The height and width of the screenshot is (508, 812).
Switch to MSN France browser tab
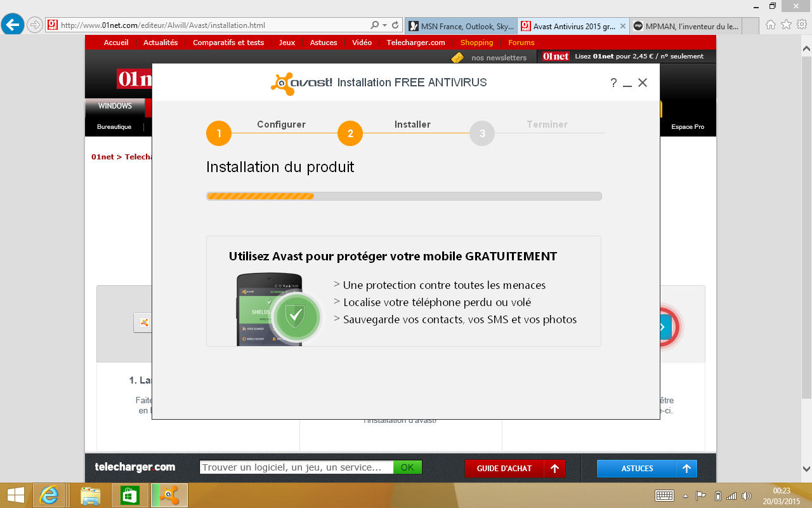tap(461, 26)
